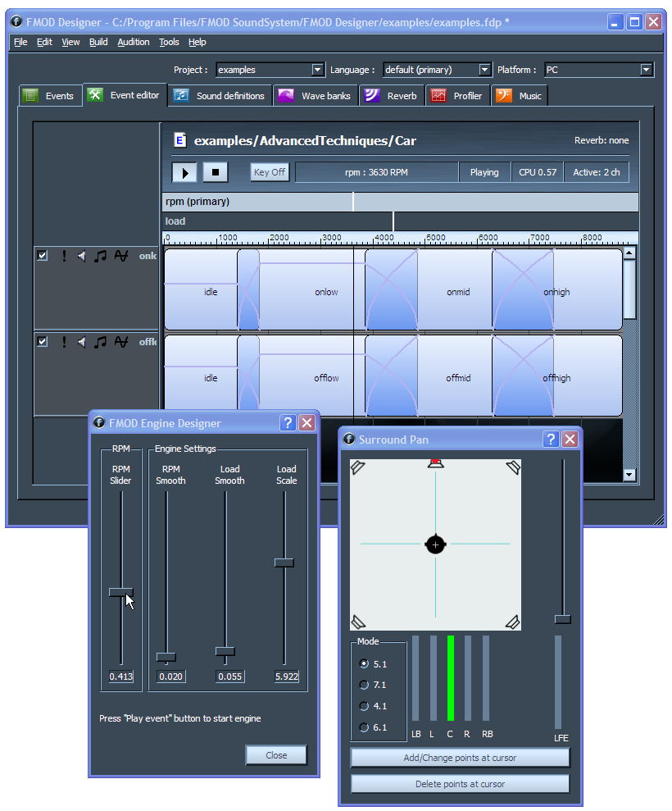The image size is (672, 811).
Task: Click Add/Change points at cursor
Action: tap(460, 758)
